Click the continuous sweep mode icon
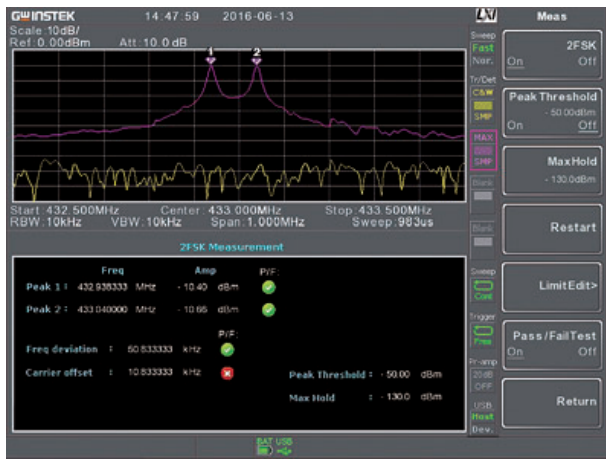The image size is (611, 466). click(x=483, y=289)
